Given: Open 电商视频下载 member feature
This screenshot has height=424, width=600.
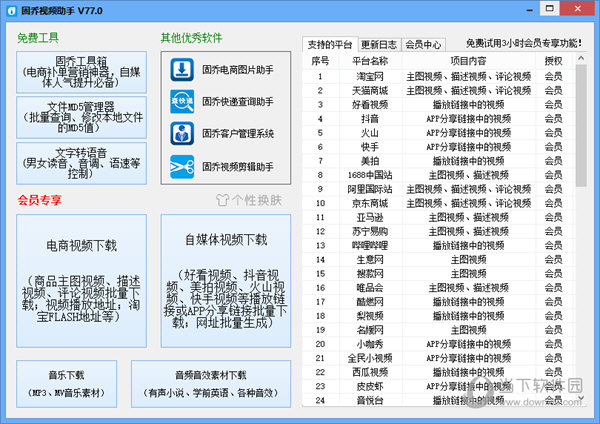Looking at the screenshot, I should pos(82,280).
